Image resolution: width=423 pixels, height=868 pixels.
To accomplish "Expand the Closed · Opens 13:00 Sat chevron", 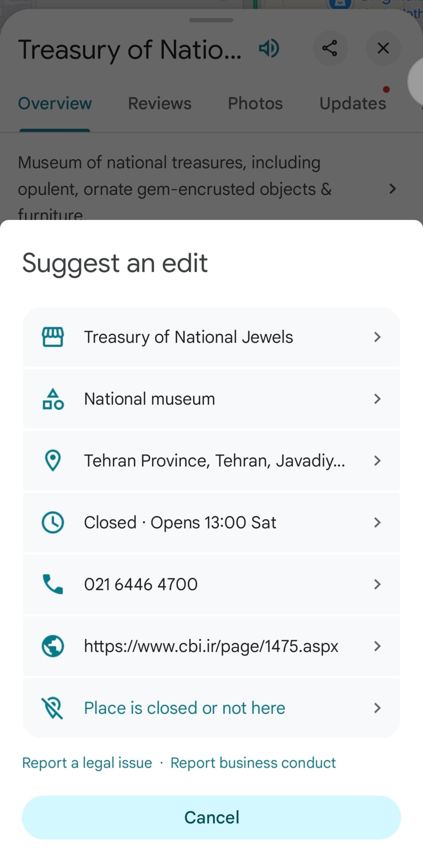I will coord(377,523).
